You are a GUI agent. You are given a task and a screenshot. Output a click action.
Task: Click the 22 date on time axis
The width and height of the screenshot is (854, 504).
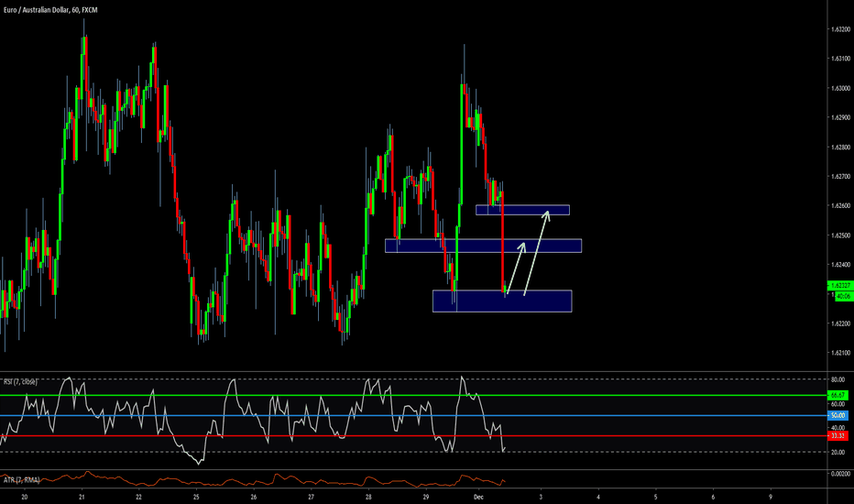click(139, 497)
